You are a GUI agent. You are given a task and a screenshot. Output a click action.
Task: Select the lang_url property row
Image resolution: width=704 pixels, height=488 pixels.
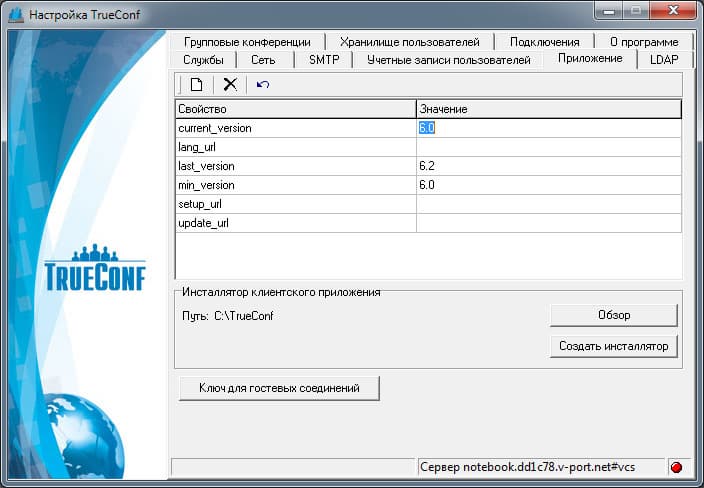tap(429, 147)
